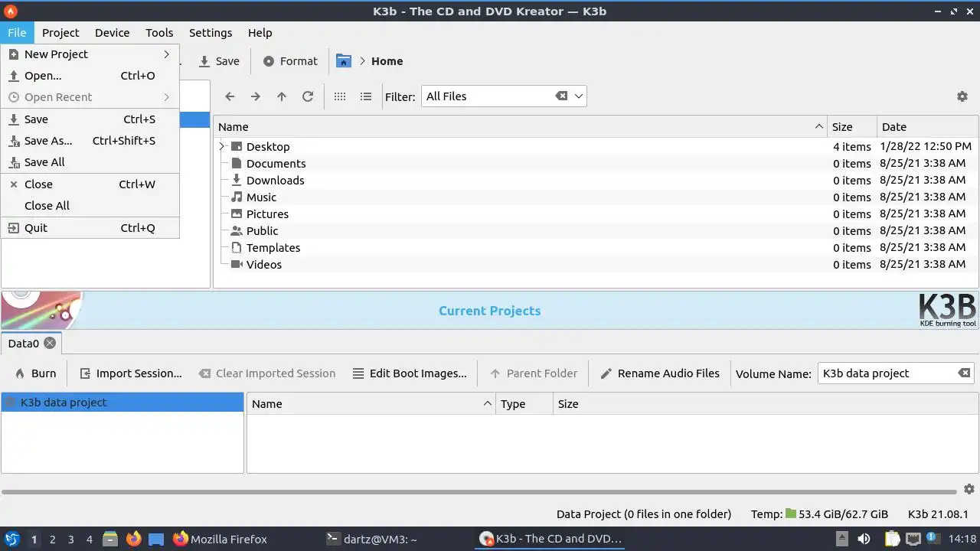Choose Save in File menu

pos(90,119)
